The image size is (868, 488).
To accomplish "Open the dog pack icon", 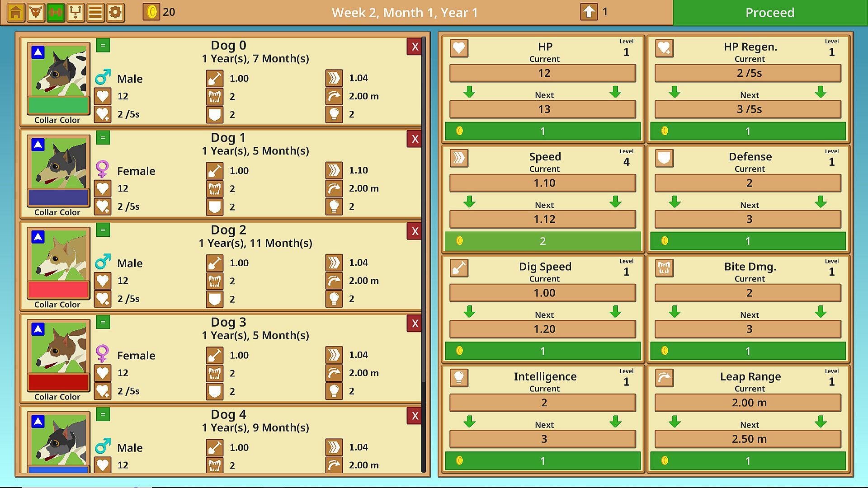I will [x=36, y=12].
